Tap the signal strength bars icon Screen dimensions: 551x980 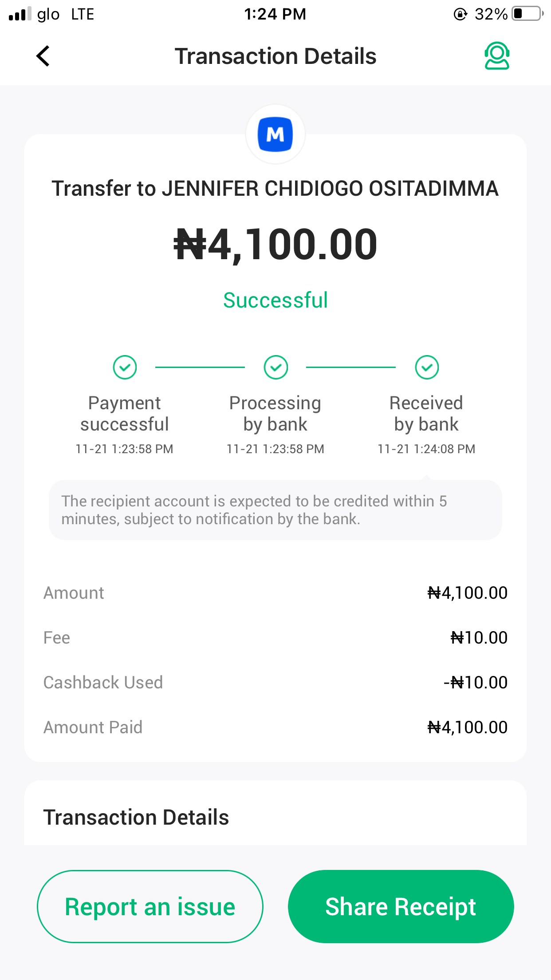(20, 14)
